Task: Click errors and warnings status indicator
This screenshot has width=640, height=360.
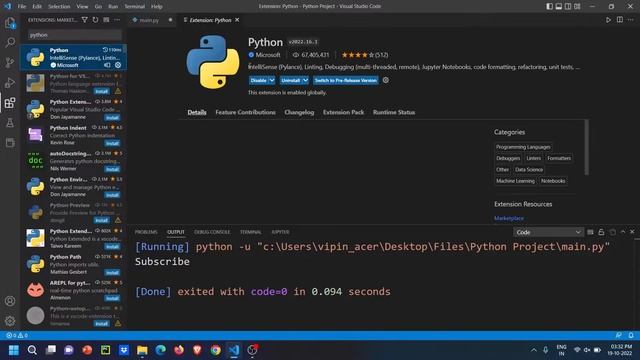Action: coord(17,335)
